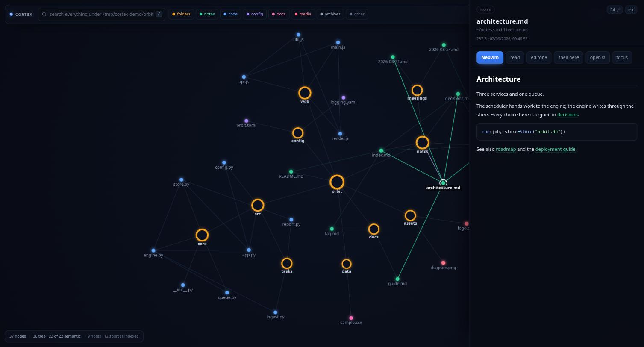Open the deployment guide link
This screenshot has height=347, width=644.
pyautogui.click(x=555, y=149)
